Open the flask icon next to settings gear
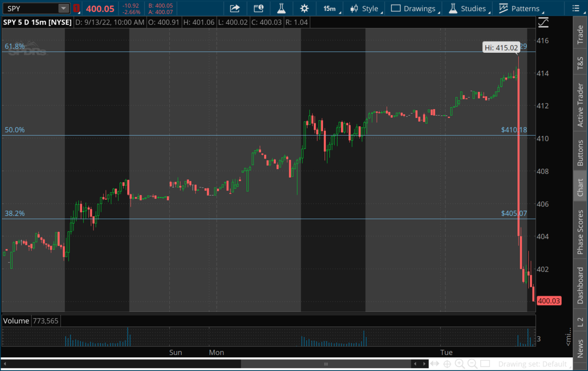 [281, 8]
